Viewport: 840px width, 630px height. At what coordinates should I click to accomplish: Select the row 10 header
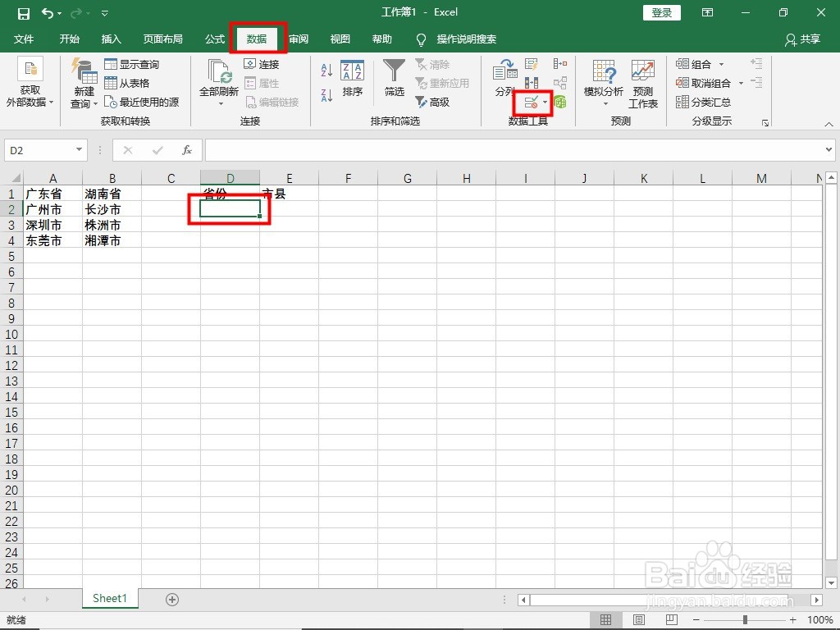(11, 335)
